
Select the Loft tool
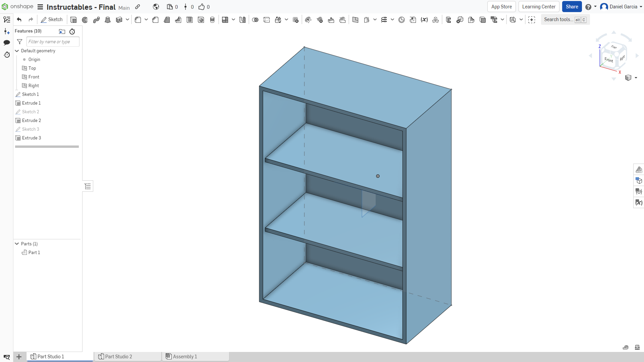coord(108,19)
